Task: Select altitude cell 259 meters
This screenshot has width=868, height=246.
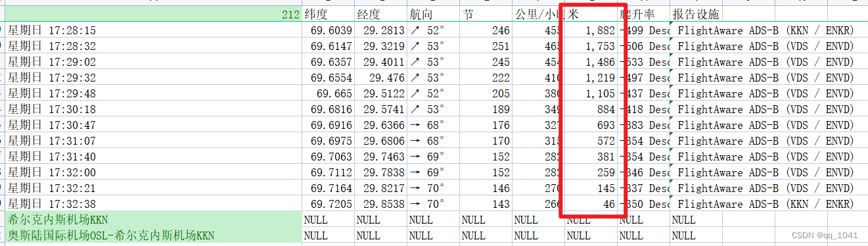Action: pyautogui.click(x=591, y=172)
